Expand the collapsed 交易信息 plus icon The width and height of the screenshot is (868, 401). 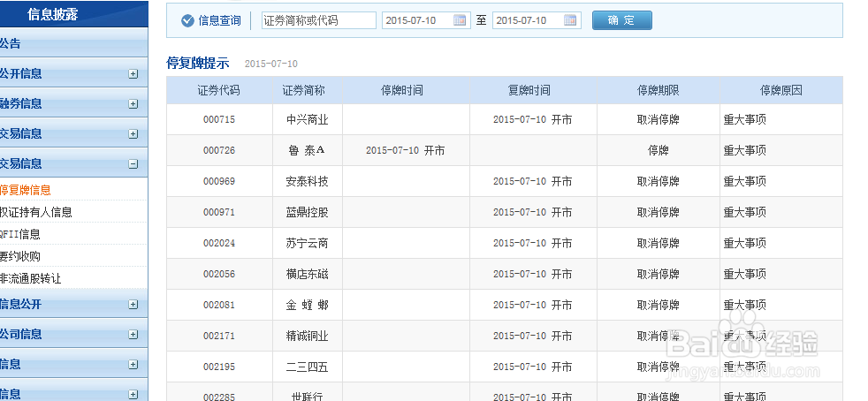coord(133,133)
